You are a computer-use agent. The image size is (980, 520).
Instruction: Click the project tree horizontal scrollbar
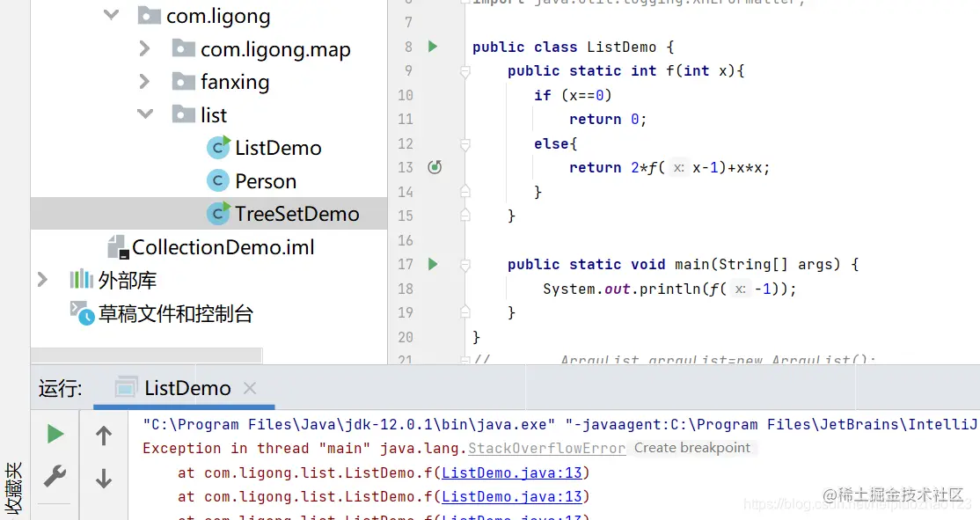(146, 355)
